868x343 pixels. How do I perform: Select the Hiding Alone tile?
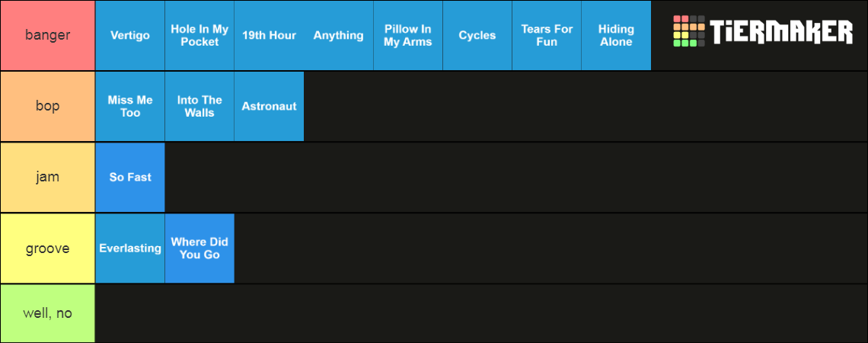tap(616, 36)
